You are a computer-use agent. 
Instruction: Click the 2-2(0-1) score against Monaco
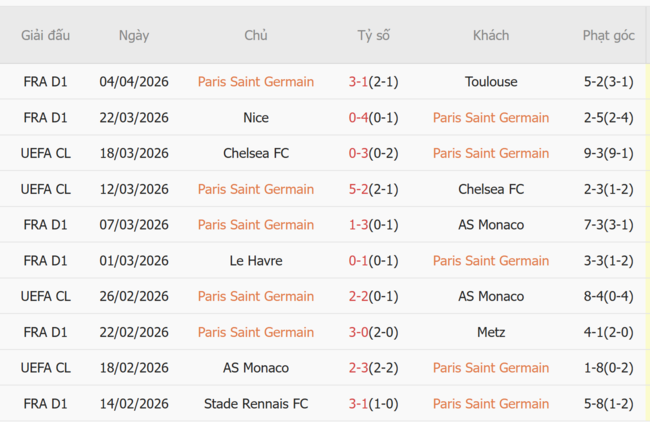point(373,297)
